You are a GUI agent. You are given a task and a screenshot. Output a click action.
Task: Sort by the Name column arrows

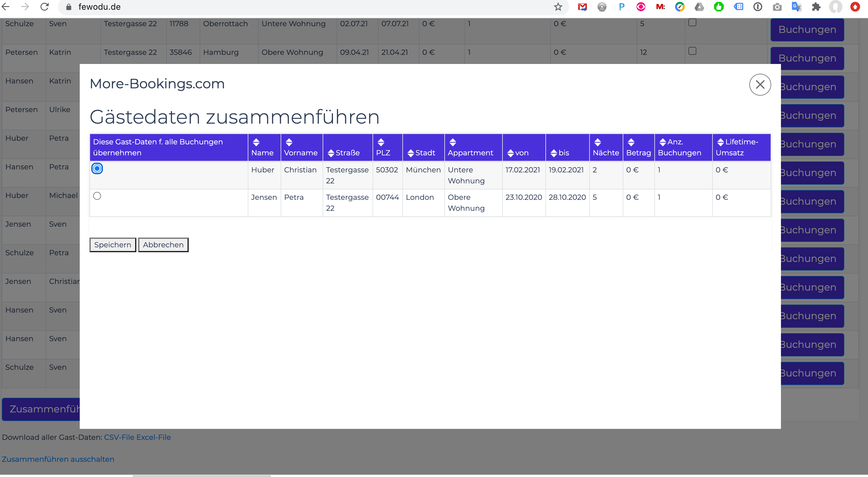(256, 142)
